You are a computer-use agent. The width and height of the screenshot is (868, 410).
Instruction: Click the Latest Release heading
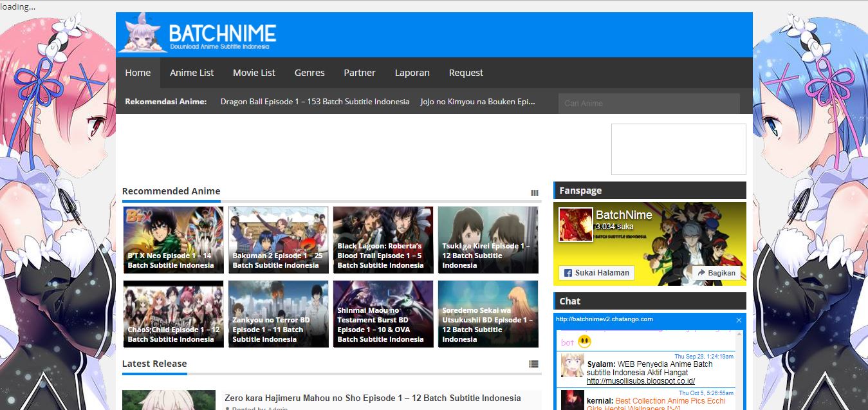point(154,364)
